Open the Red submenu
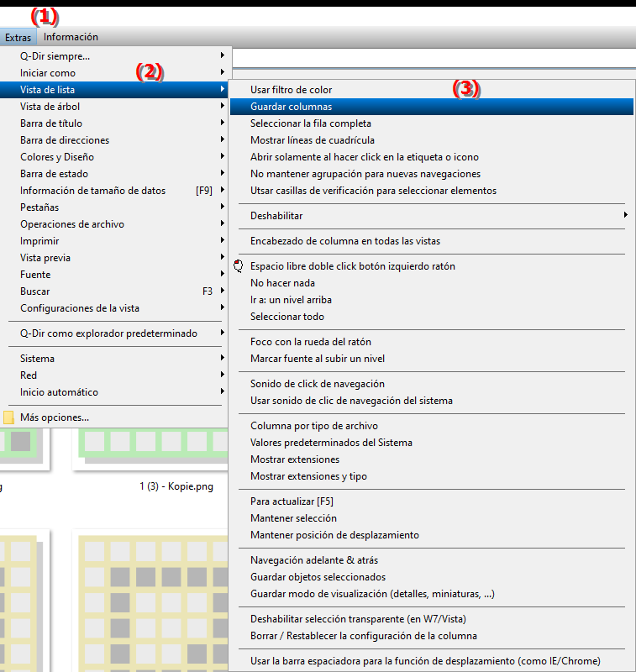This screenshot has width=636, height=672. 115,375
